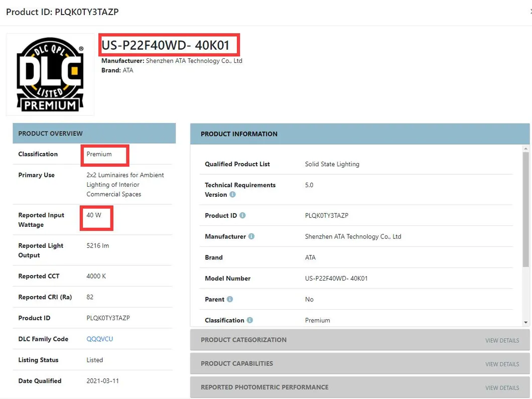The height and width of the screenshot is (399, 532).
Task: Click the Product Information panel header
Action: 360,134
